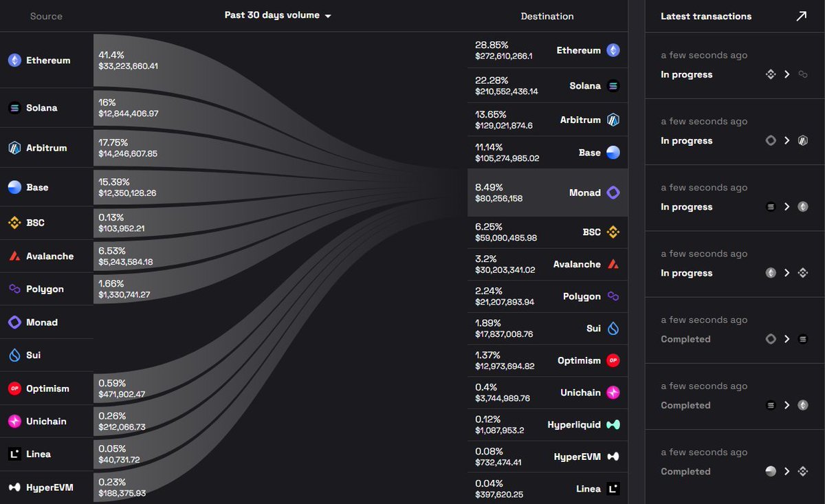Open the Past 30 days volume dropdown

[x=278, y=15]
